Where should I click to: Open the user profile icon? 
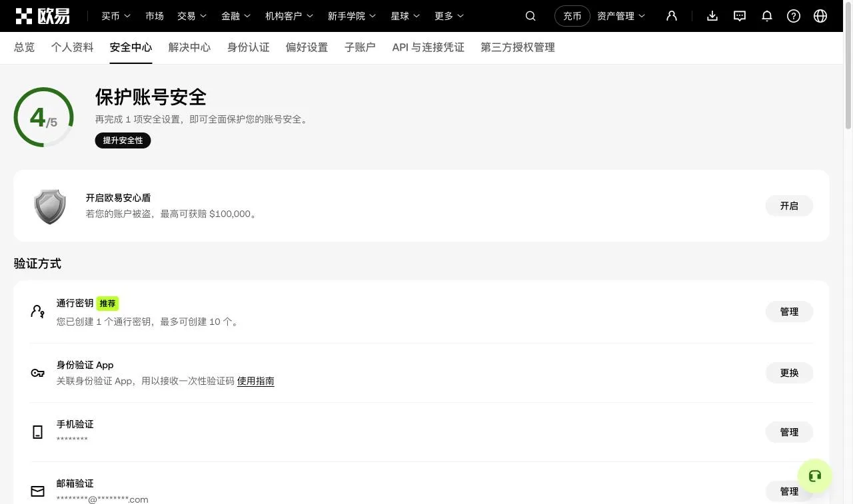pos(672,16)
